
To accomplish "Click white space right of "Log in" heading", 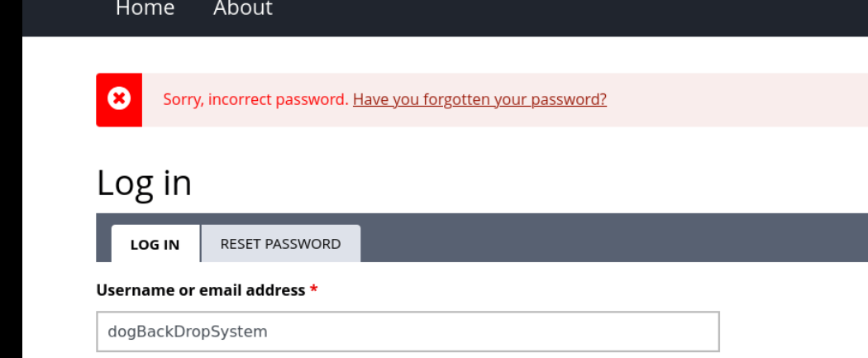I will coord(496,183).
